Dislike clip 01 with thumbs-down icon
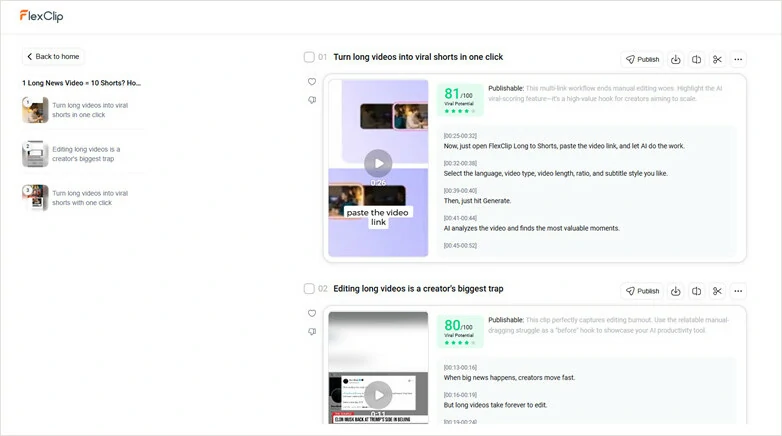The height and width of the screenshot is (436, 782). (x=312, y=100)
